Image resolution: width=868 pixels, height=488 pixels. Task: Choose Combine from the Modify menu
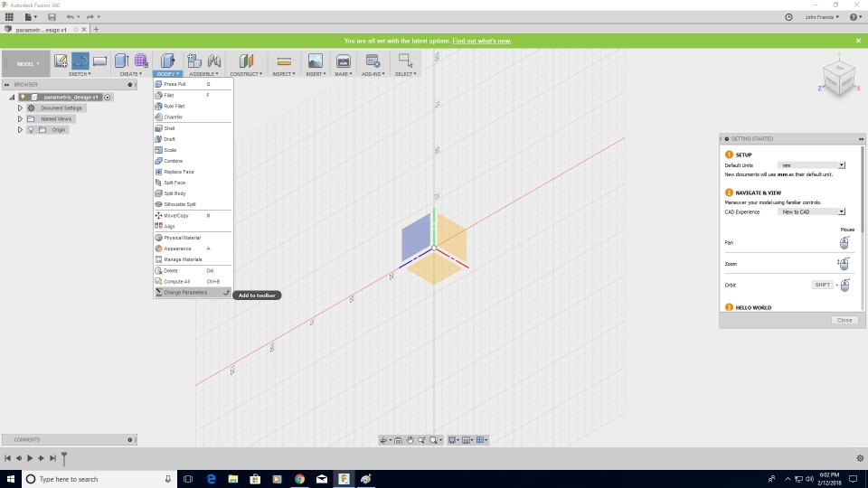[x=193, y=161]
